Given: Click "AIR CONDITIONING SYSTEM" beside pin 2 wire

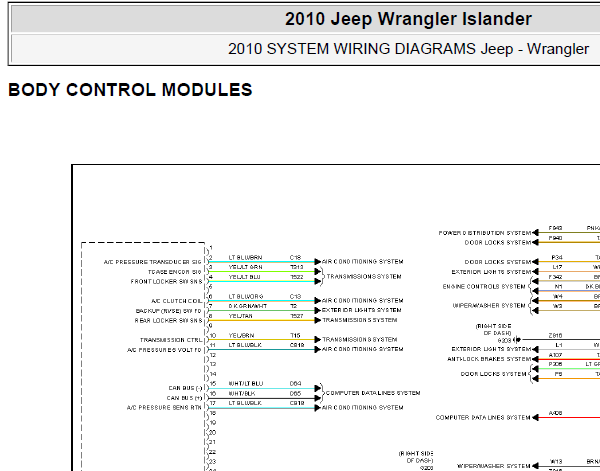Looking at the screenshot, I should coord(362,262).
